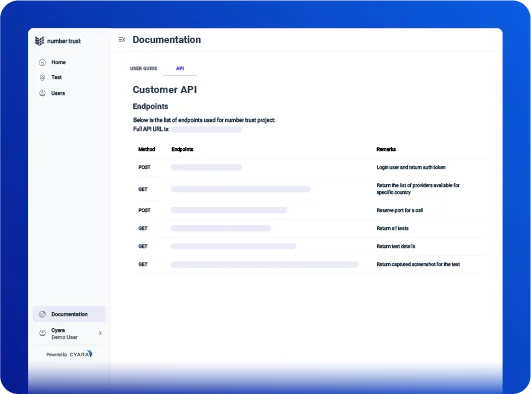Click the Cyara user avatar icon
531x394 pixels.
point(42,333)
